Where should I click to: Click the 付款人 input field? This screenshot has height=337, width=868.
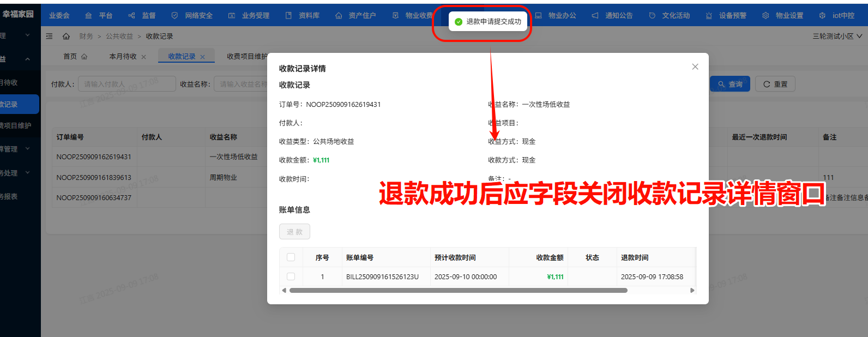coord(126,84)
